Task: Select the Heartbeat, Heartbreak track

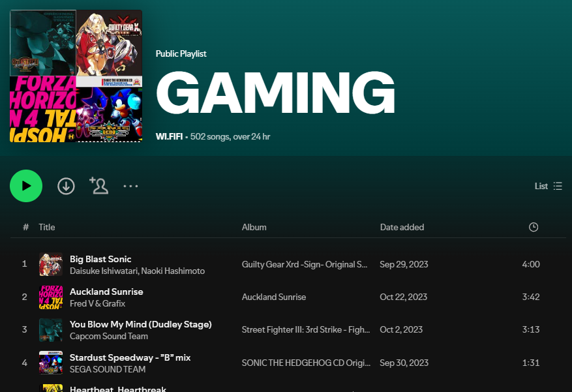Action: point(118,389)
